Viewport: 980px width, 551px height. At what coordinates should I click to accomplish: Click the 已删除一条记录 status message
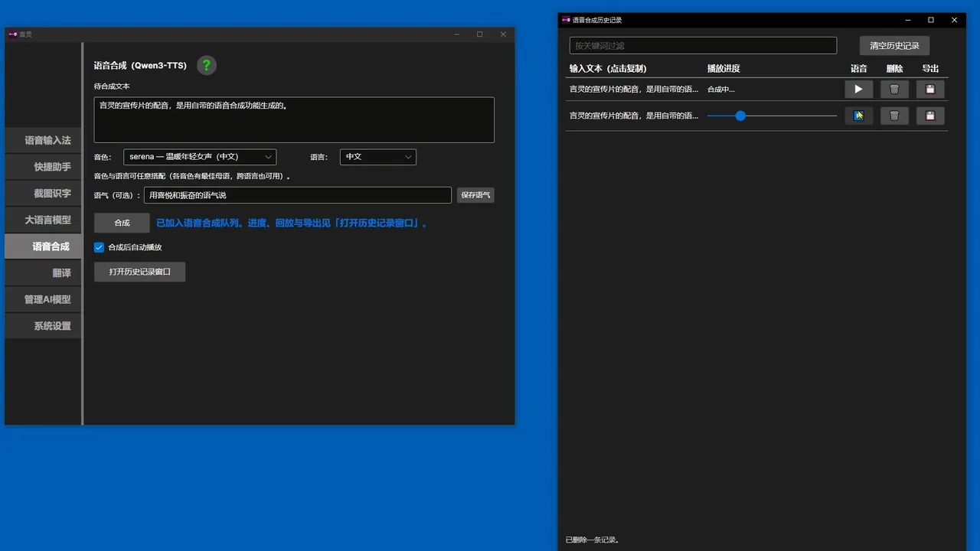click(x=593, y=540)
